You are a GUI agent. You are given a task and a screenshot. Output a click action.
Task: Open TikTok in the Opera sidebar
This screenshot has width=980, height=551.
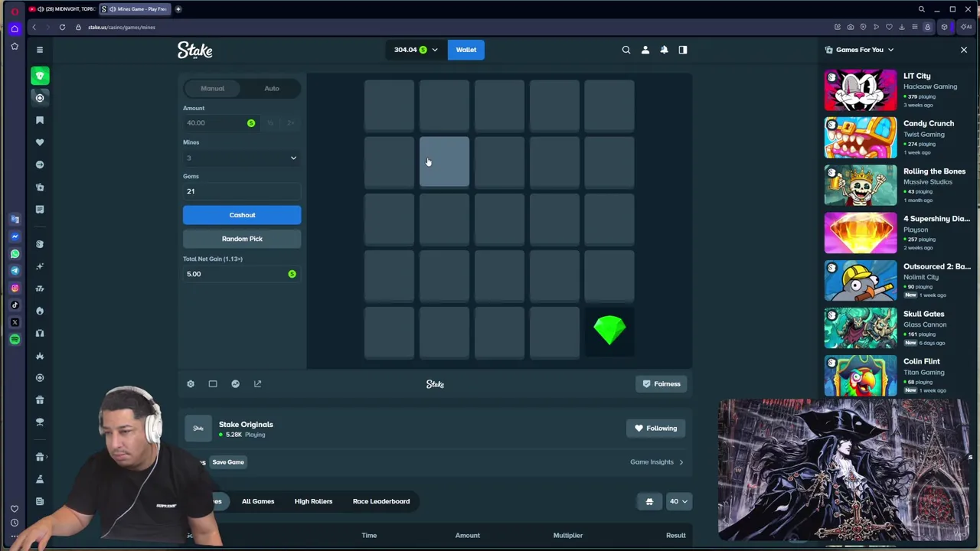15,305
